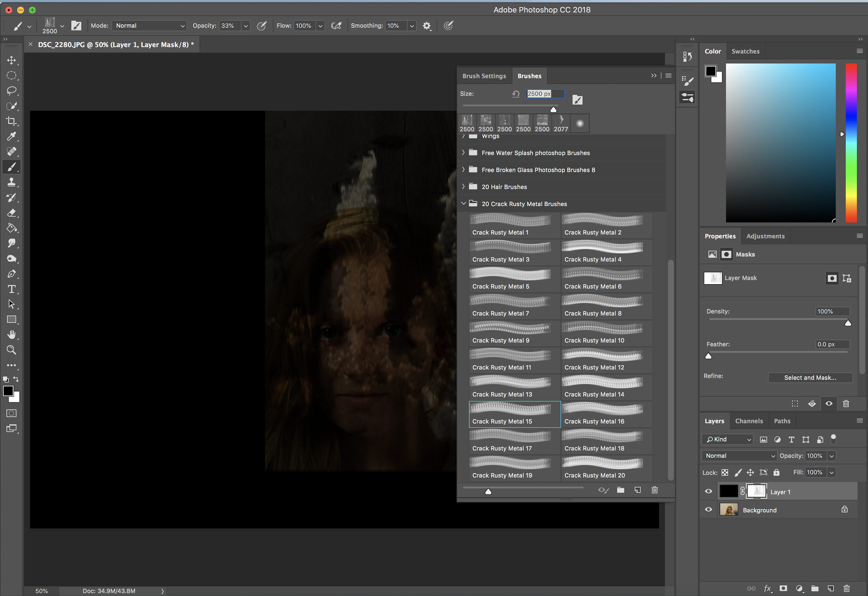Select the Clone Stamp tool

(12, 182)
